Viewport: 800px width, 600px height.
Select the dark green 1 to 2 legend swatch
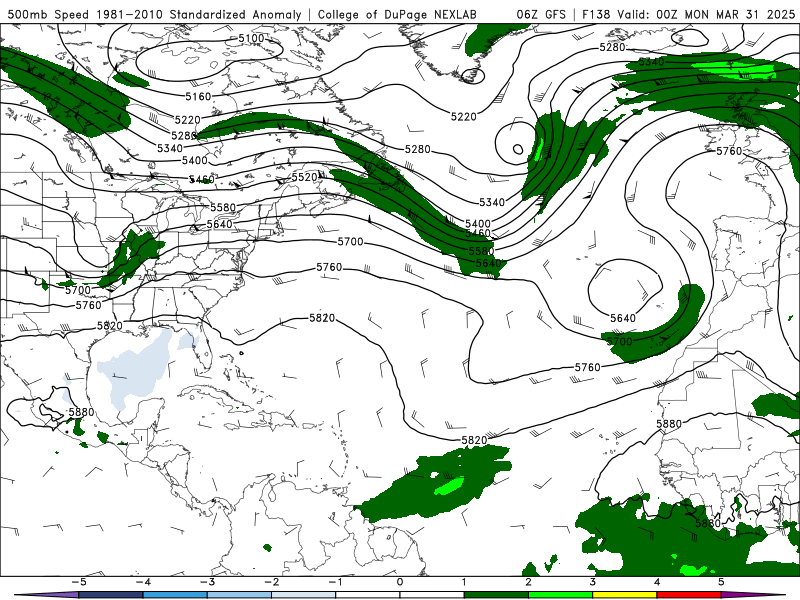pos(496,595)
